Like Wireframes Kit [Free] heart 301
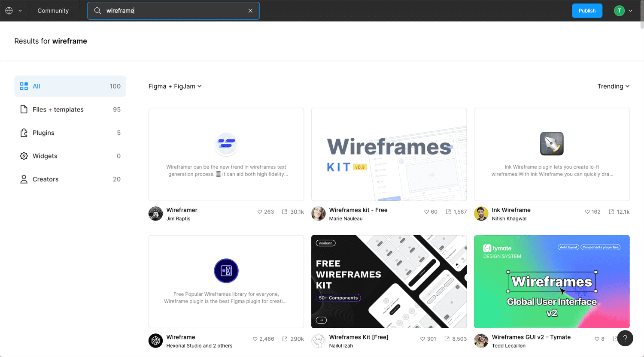This screenshot has width=644, height=357. pyautogui.click(x=422, y=339)
